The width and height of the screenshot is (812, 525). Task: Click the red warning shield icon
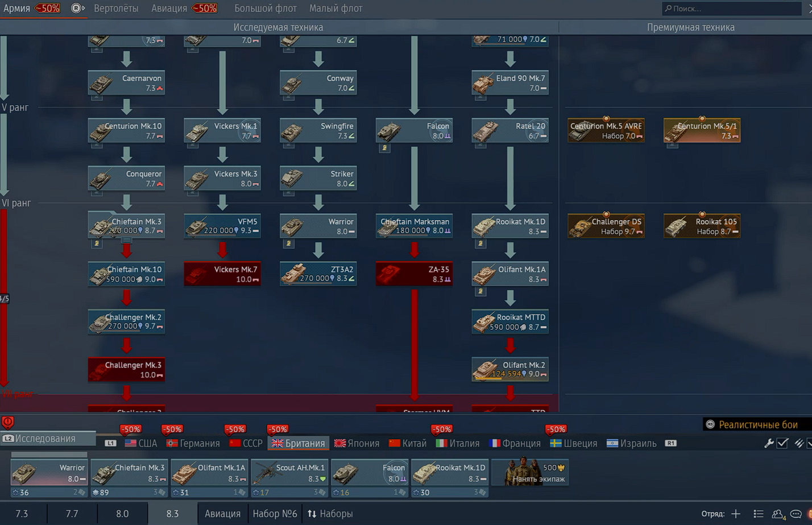8,423
